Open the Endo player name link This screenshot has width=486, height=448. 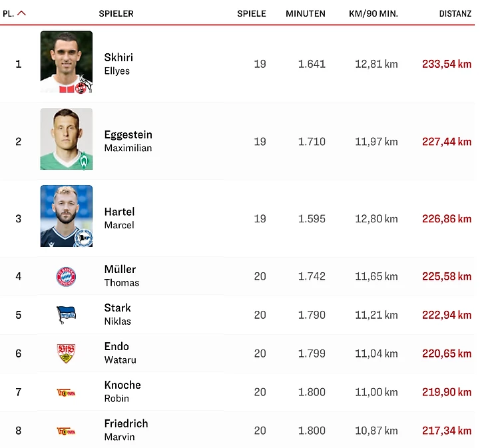click(x=117, y=347)
